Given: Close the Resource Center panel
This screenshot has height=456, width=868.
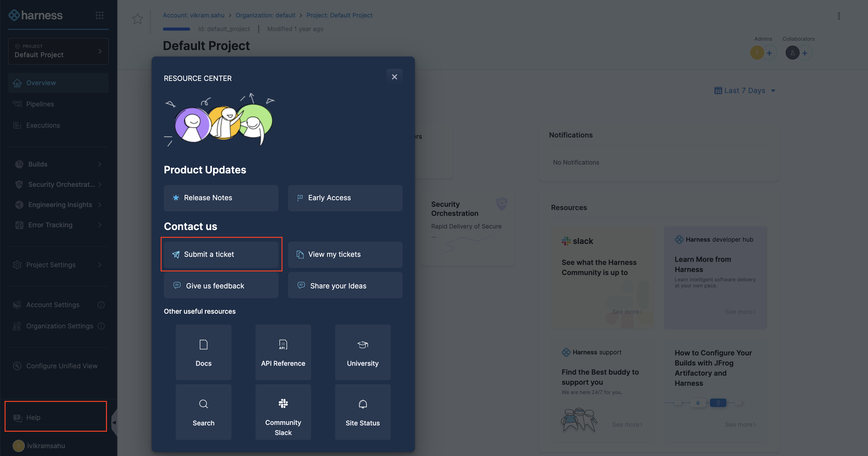Looking at the screenshot, I should pos(394,77).
